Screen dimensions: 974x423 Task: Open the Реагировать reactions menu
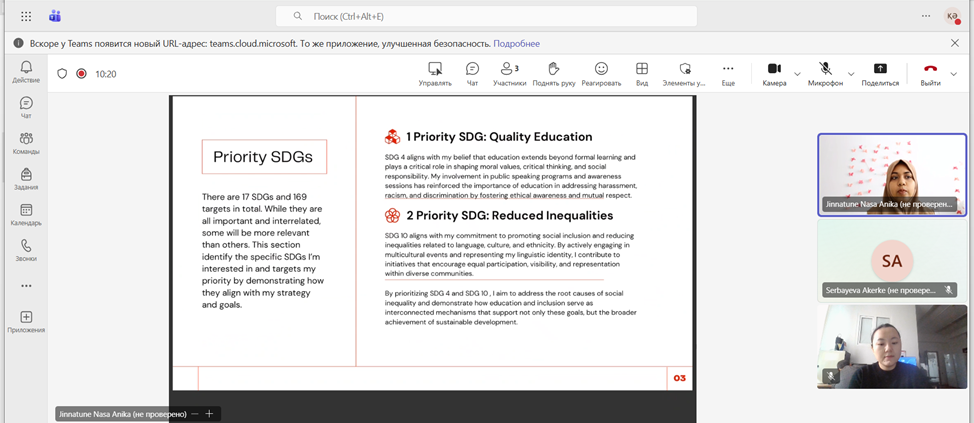(601, 73)
